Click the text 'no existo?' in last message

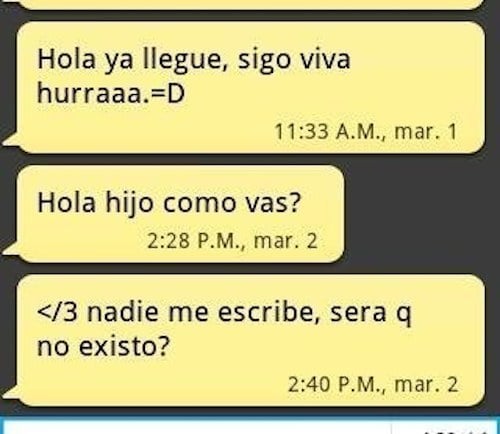pos(104,347)
